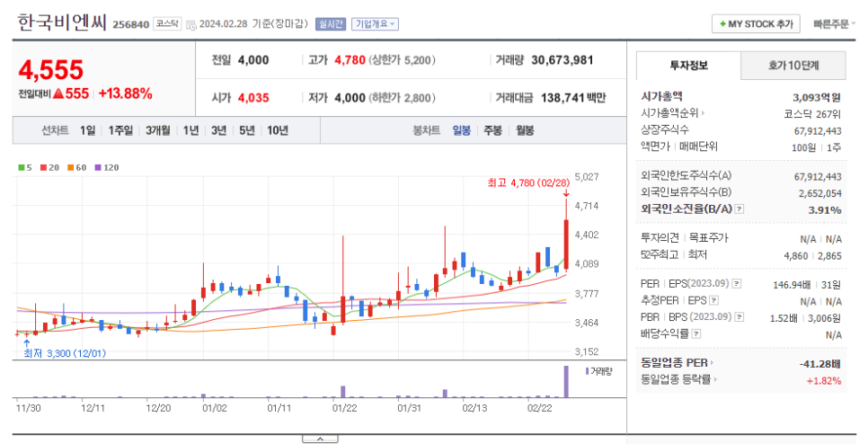The height and width of the screenshot is (444, 868).
Task: Click the 시가총액 value 3,093억원
Action: point(817,97)
